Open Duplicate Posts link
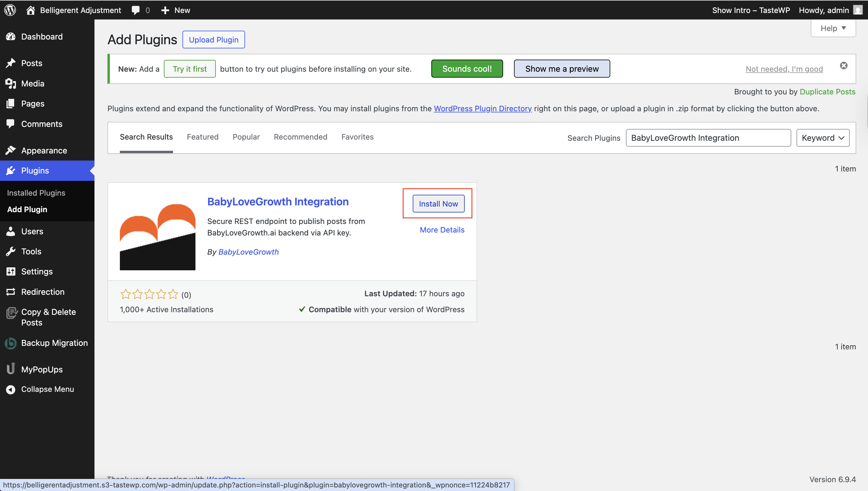868x491 pixels. (827, 92)
